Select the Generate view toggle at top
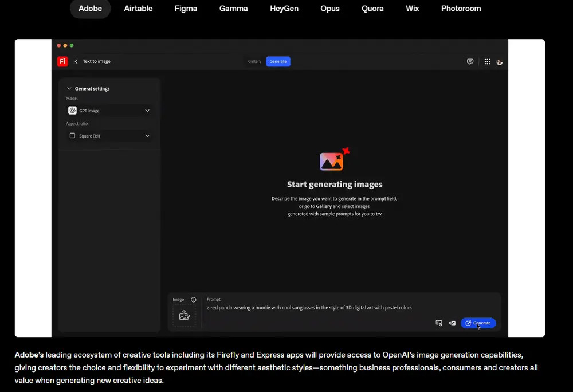 coord(278,61)
